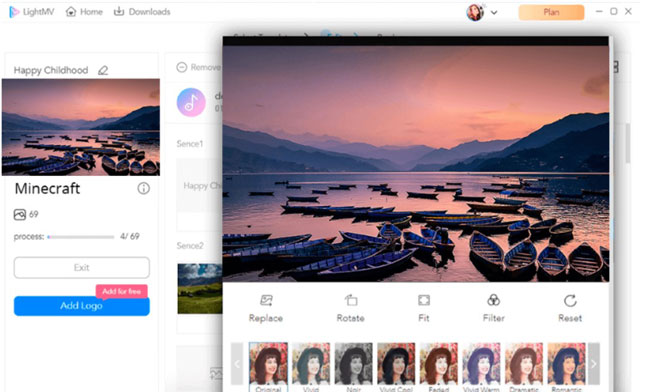Apply the Noir filter
The height and width of the screenshot is (392, 650).
[354, 364]
